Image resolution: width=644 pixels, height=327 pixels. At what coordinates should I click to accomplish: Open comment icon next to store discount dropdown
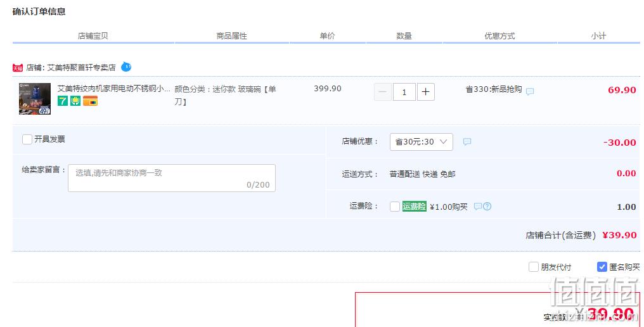click(x=467, y=142)
